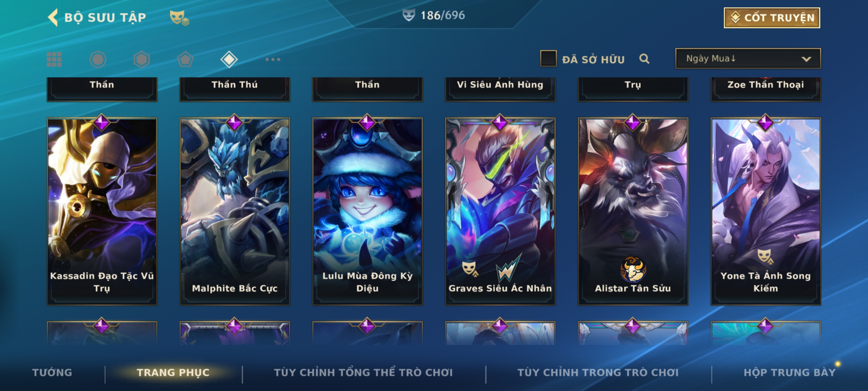
Task: Expand the sort dropdown chevron arrow
Action: pos(806,59)
